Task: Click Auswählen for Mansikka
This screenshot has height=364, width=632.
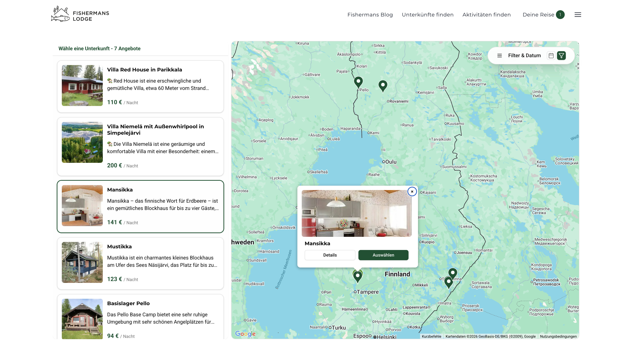Action: [383, 255]
